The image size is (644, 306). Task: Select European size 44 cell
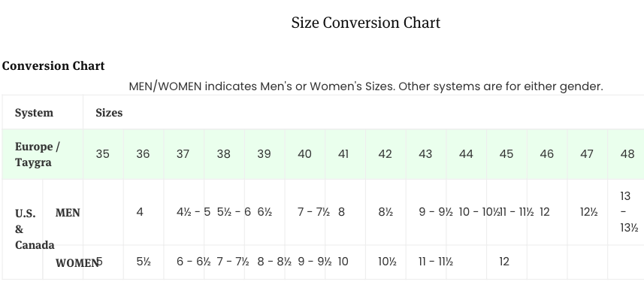[466, 153]
